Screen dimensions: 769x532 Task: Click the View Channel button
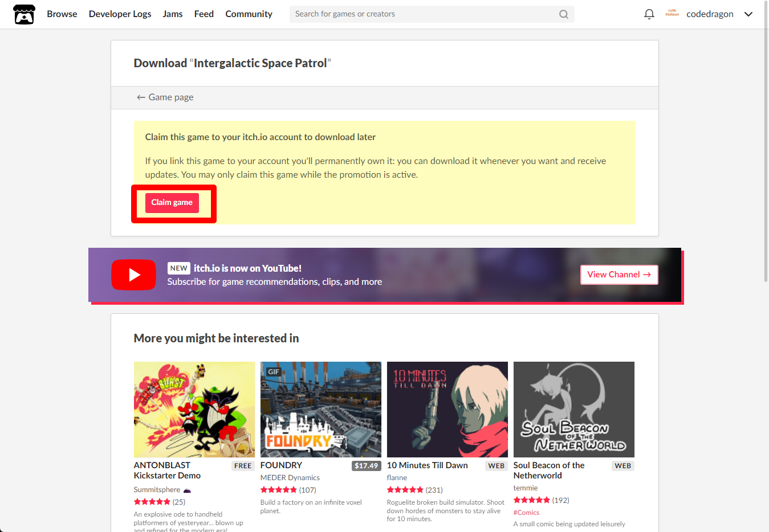(x=619, y=275)
